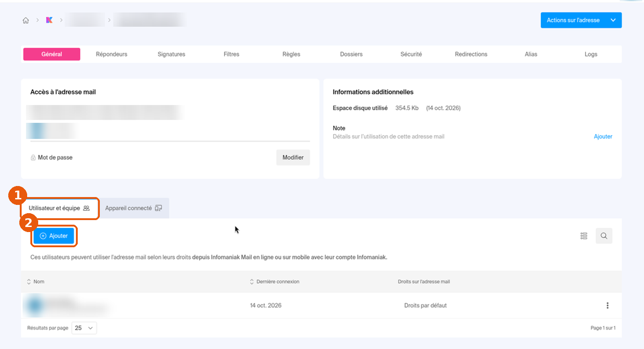Open the Sécurité tab
The image size is (644, 349).
[x=411, y=54]
